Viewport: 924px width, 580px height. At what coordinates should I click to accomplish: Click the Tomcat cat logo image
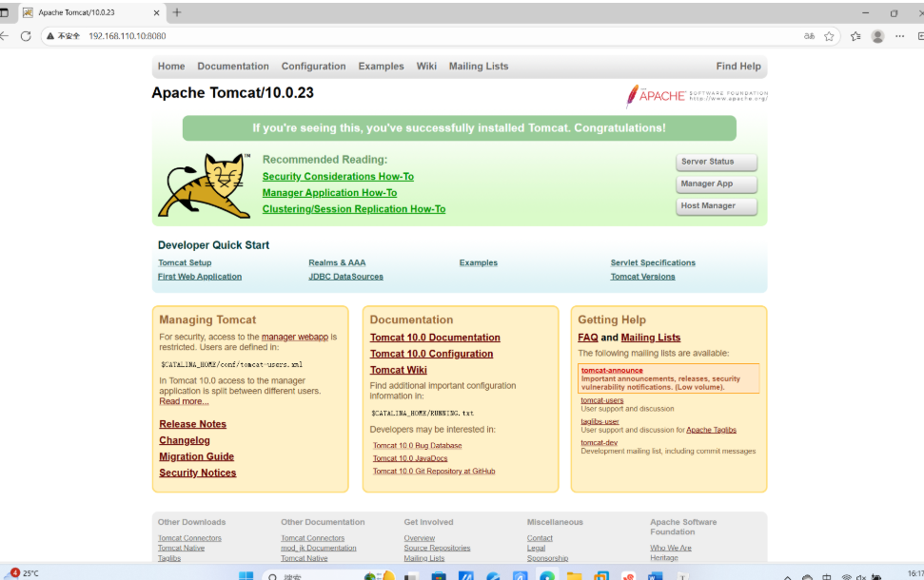(x=205, y=185)
